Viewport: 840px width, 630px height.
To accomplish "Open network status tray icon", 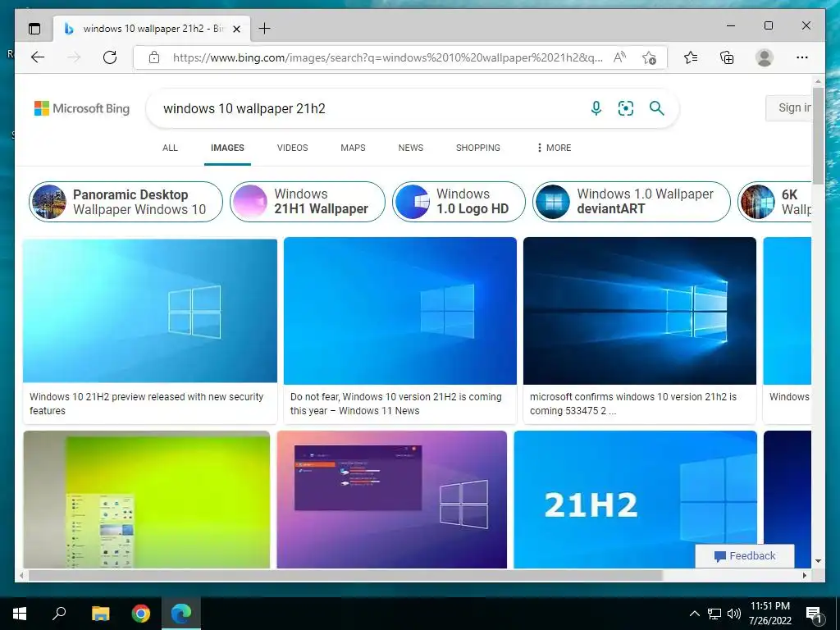I will [x=714, y=614].
